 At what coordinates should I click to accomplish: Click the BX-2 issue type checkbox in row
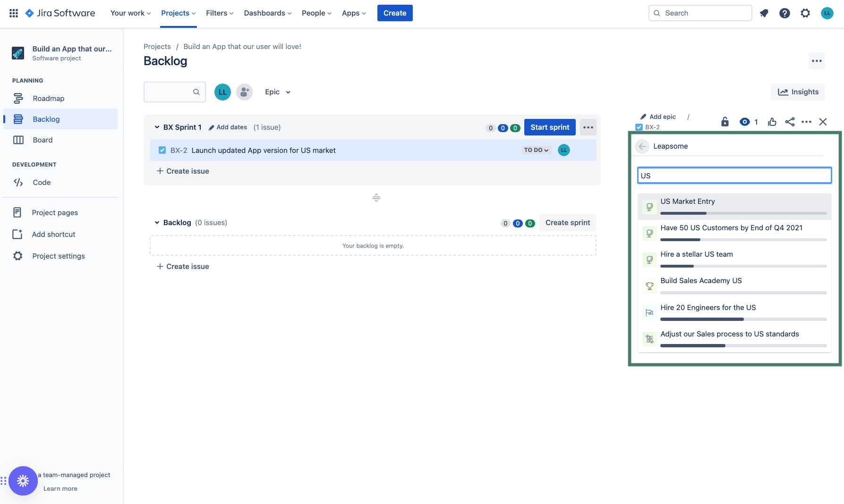pos(162,150)
